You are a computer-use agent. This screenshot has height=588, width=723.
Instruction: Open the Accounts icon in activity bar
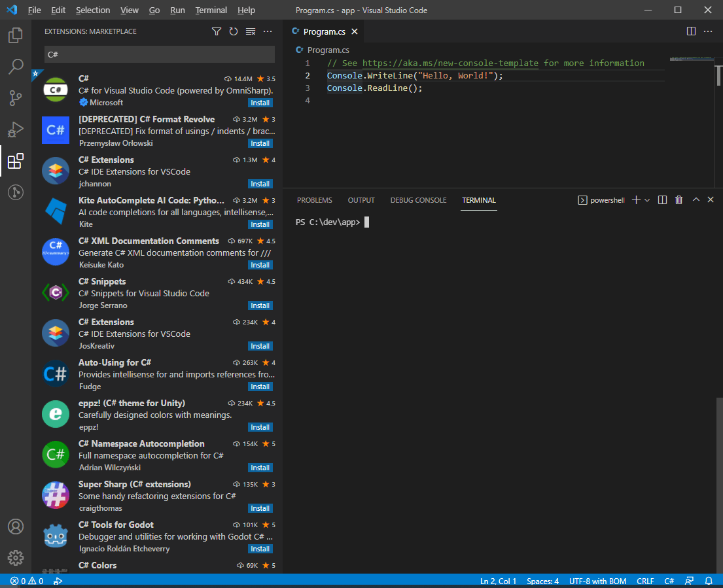pos(16,527)
